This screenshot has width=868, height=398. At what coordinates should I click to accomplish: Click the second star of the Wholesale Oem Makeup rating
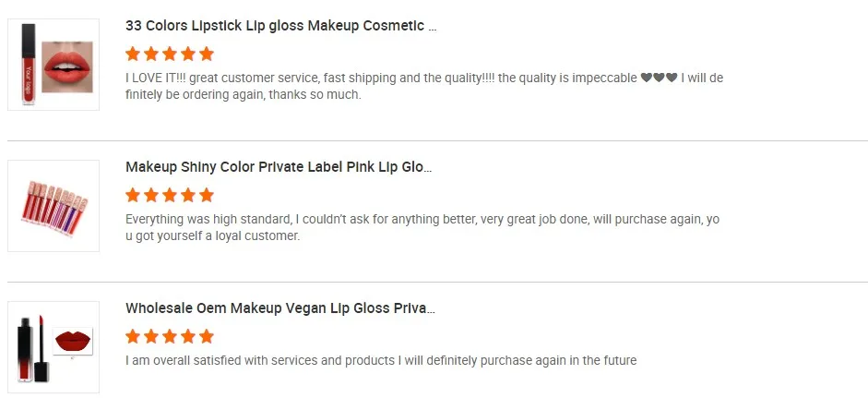(x=151, y=336)
